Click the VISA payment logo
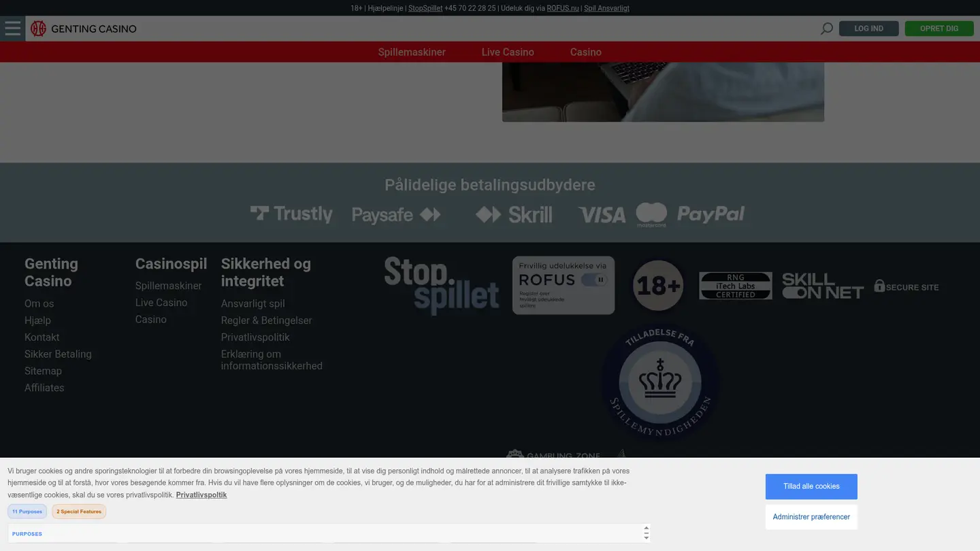 [602, 215]
